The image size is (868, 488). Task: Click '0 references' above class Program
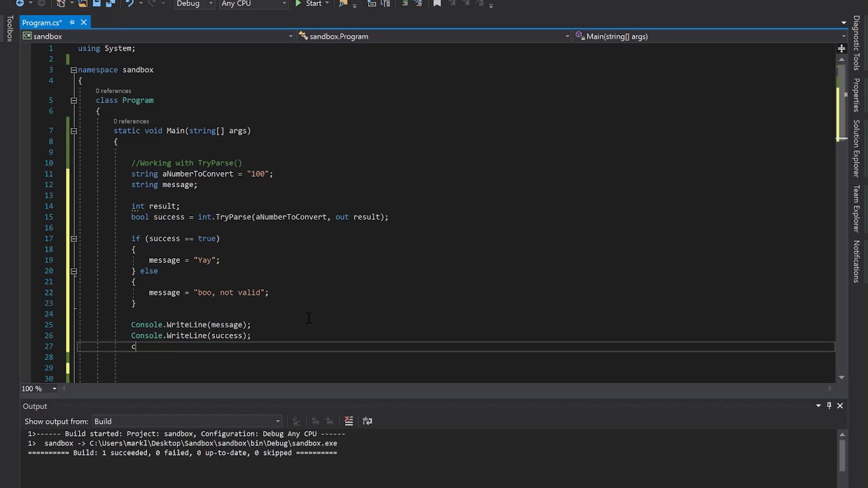click(x=113, y=91)
